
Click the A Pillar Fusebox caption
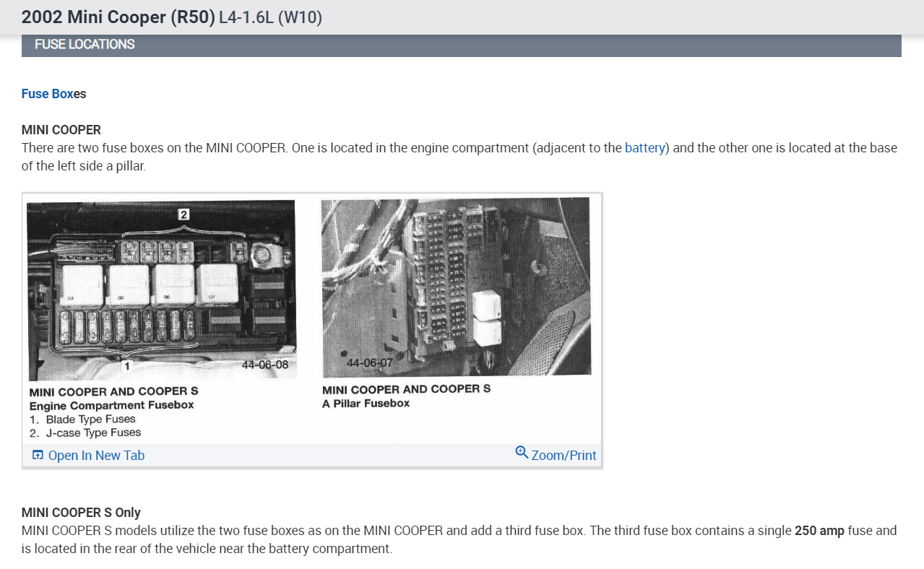pyautogui.click(x=366, y=403)
